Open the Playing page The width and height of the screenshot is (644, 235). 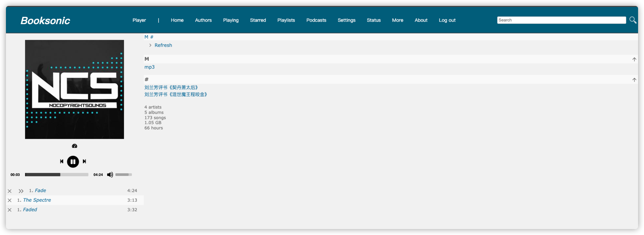tap(231, 20)
